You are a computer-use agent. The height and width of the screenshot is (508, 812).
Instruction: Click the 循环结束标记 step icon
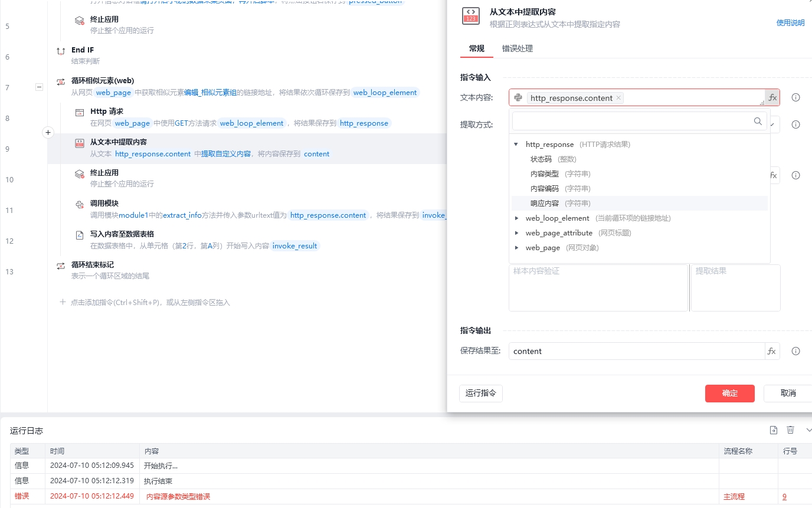point(61,266)
